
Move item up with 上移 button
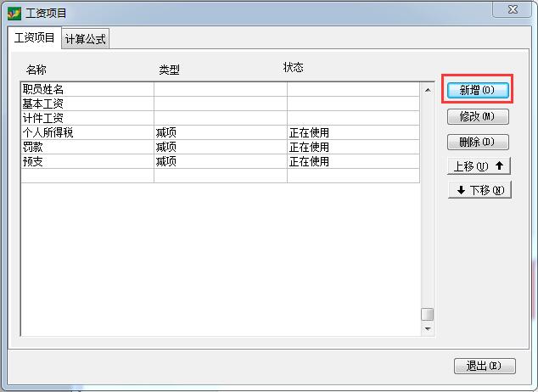(479, 166)
